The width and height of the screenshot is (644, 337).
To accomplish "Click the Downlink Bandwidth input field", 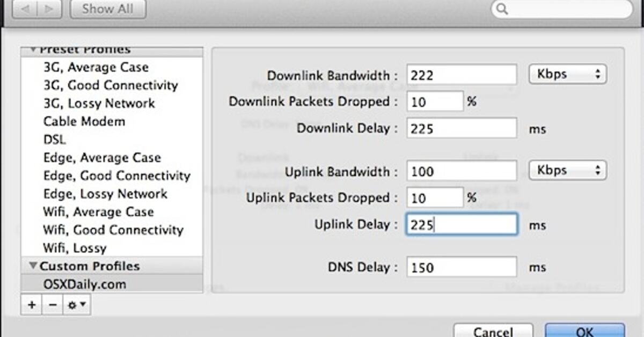I will (x=462, y=75).
